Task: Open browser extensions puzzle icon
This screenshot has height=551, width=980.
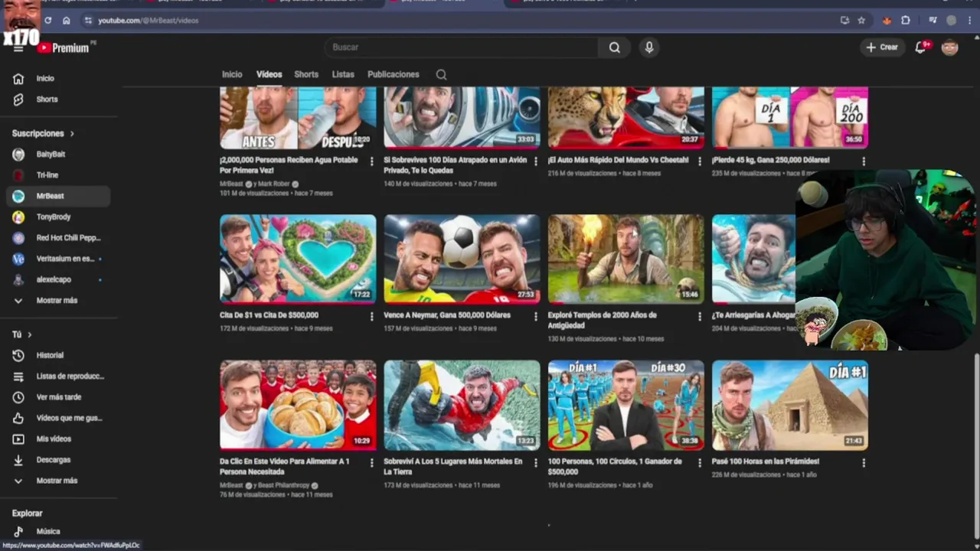Action: [x=905, y=20]
